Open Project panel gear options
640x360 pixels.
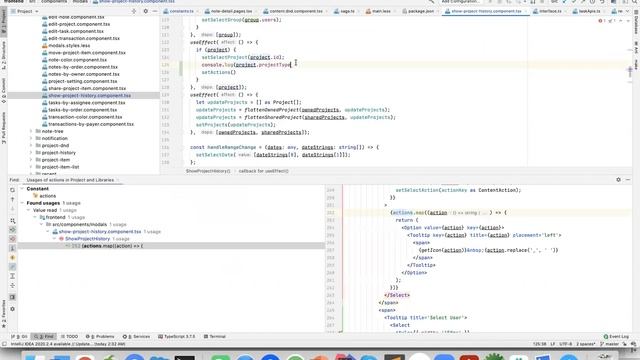(x=146, y=11)
